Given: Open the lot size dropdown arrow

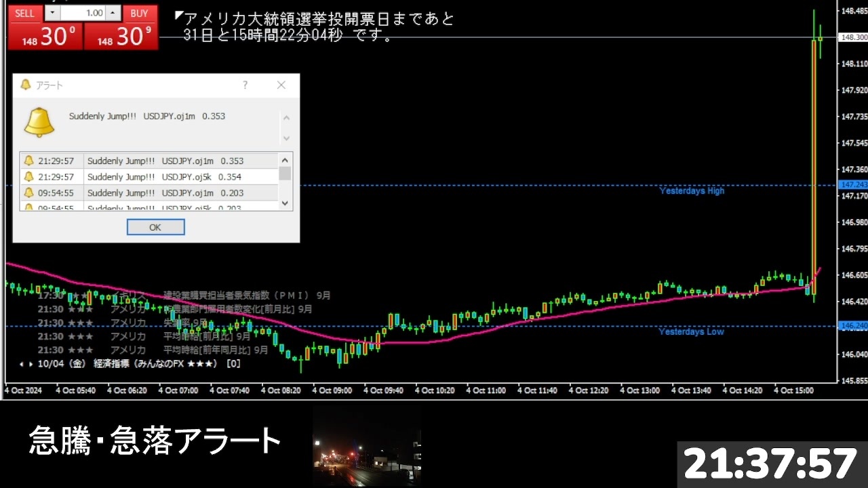Looking at the screenshot, I should (x=52, y=12).
